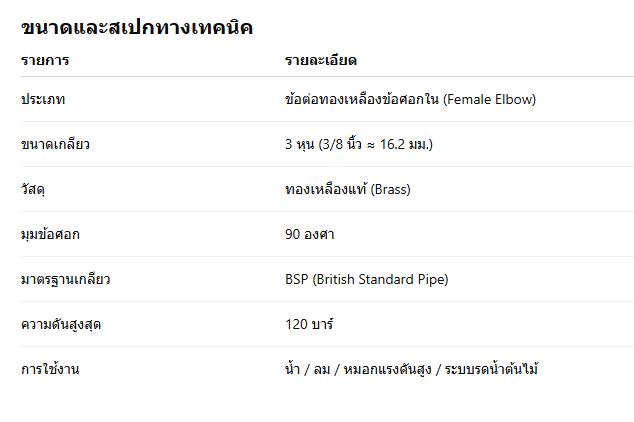Click the 120 บาร์ pressure value

tap(309, 325)
